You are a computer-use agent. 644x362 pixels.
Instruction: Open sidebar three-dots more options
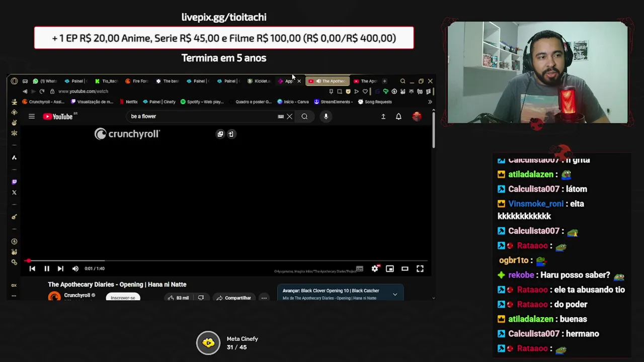[x=14, y=296]
